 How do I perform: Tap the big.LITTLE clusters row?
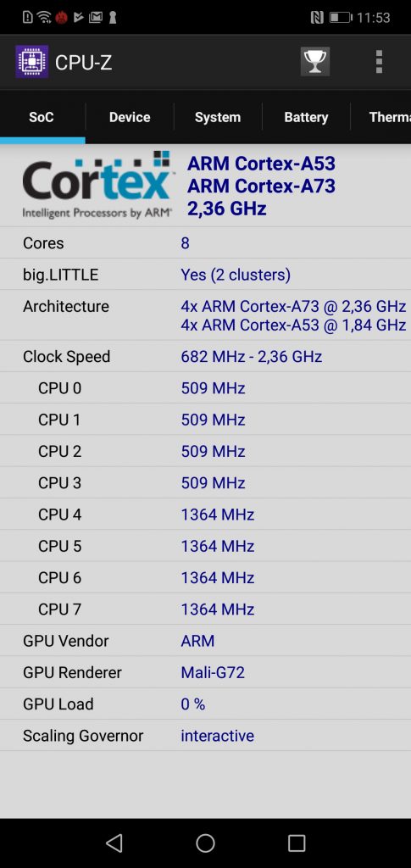[x=205, y=275]
